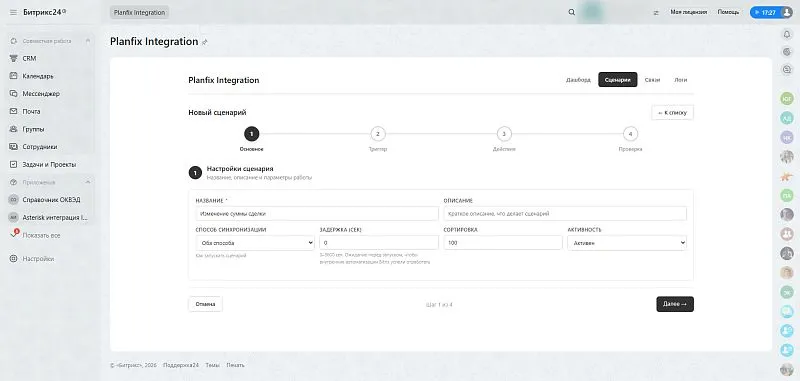The height and width of the screenshot is (381, 800).
Task: Click the Шаг 1 из 4 text
Action: [x=439, y=305]
